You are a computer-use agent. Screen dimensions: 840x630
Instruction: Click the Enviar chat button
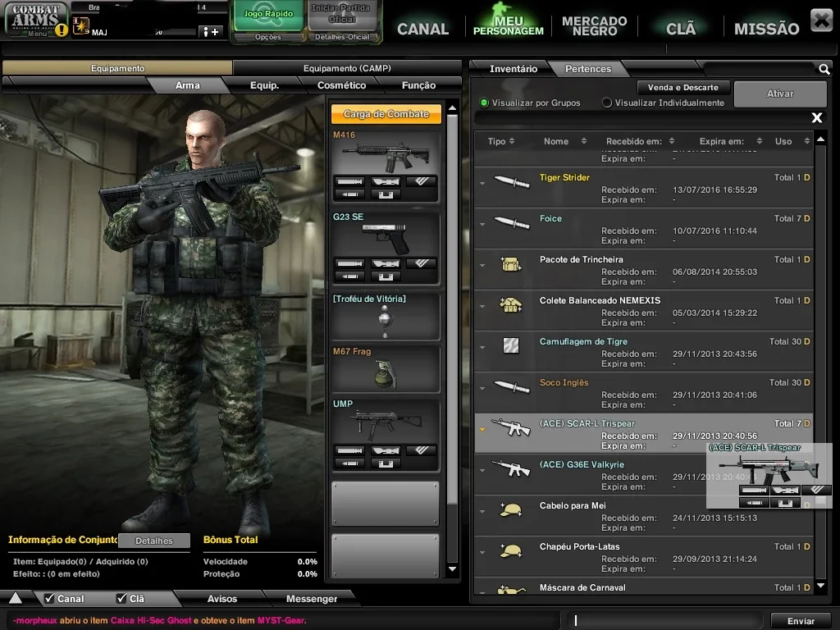click(x=801, y=621)
